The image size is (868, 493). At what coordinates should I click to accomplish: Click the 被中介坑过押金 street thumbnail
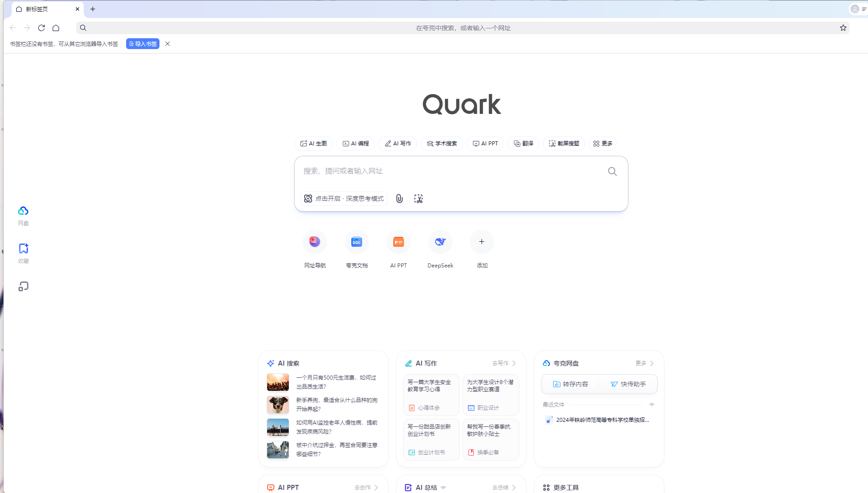(x=278, y=450)
